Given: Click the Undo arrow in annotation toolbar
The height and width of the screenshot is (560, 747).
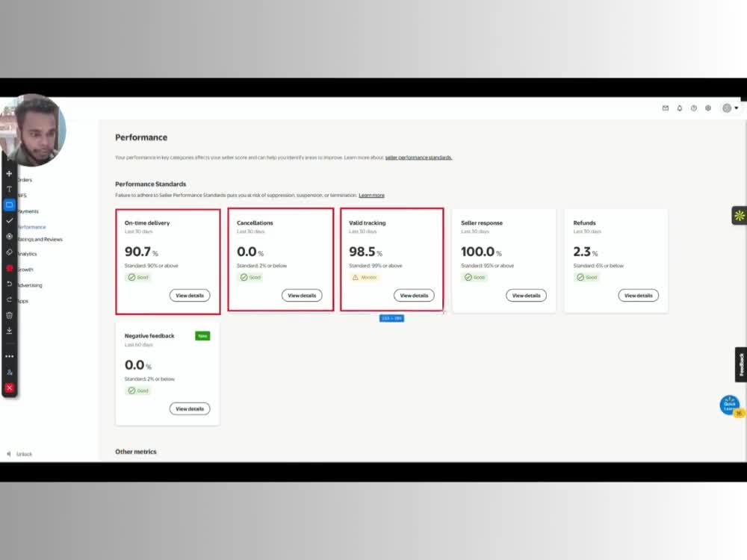Looking at the screenshot, I should tap(9, 284).
